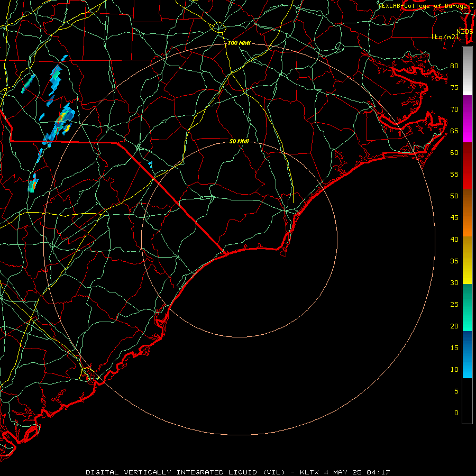The image size is (476, 476).
Task: Click the 60 value on the scale
Action: [x=454, y=153]
